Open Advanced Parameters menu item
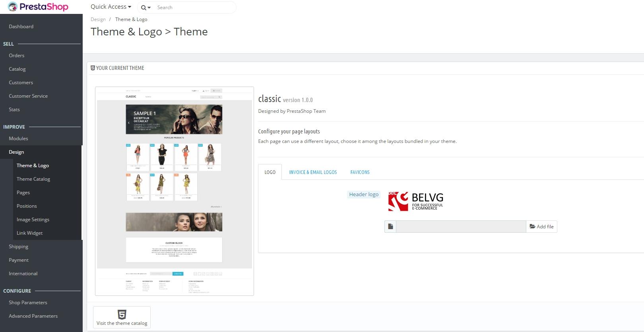644x332 pixels. pyautogui.click(x=33, y=316)
